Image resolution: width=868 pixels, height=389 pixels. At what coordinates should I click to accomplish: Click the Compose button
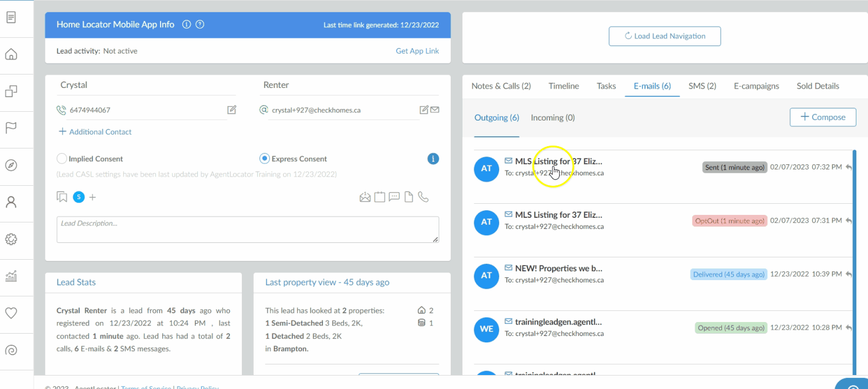pyautogui.click(x=823, y=117)
